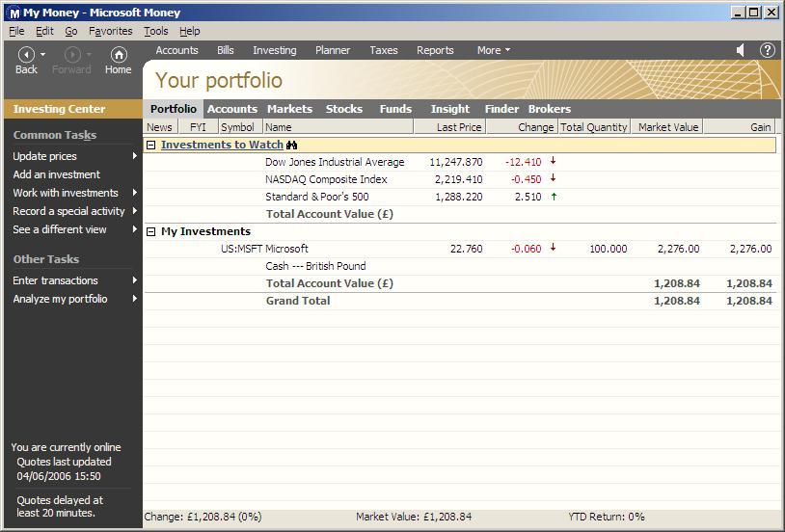
Task: Sort by the Change column header
Action: pos(522,127)
